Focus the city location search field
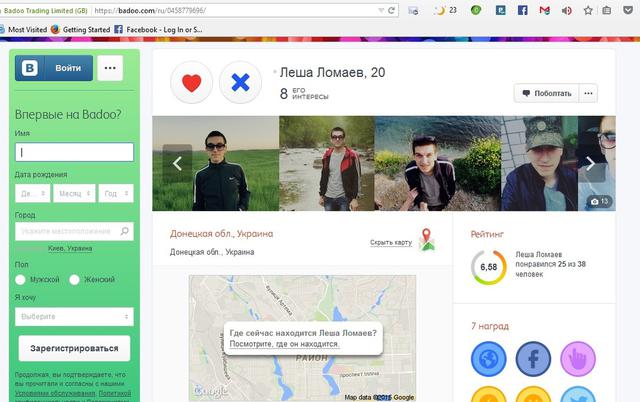The image size is (640, 402). click(74, 231)
